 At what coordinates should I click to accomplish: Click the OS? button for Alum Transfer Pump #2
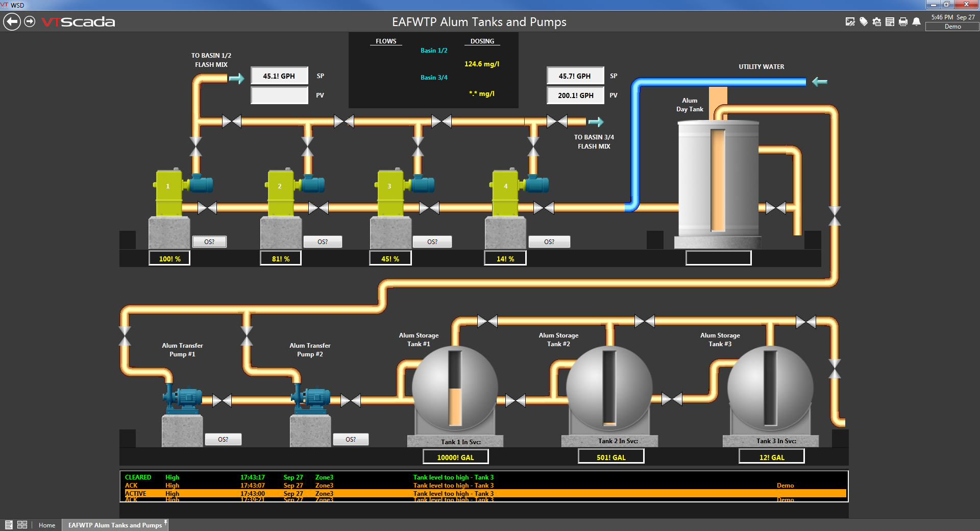pyautogui.click(x=351, y=439)
